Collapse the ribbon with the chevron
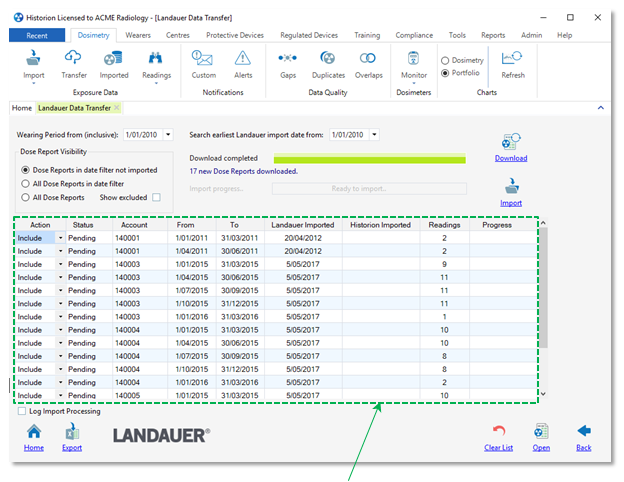The image size is (624, 482). click(601, 107)
